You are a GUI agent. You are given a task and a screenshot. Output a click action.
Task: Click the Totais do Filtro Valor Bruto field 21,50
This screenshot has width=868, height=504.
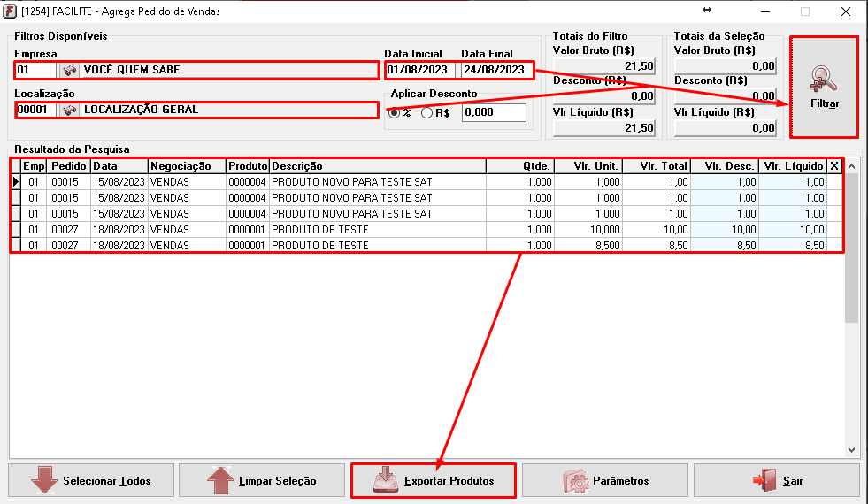[604, 66]
